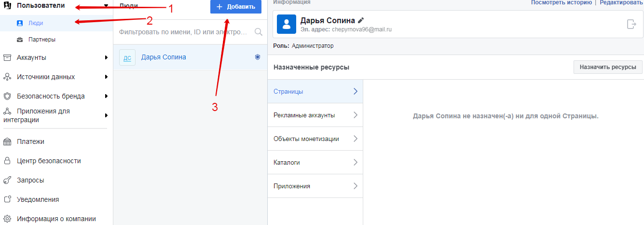Viewport: 644px width, 225px height.
Task: Open the Каталоги resource tab
Action: pyautogui.click(x=315, y=162)
